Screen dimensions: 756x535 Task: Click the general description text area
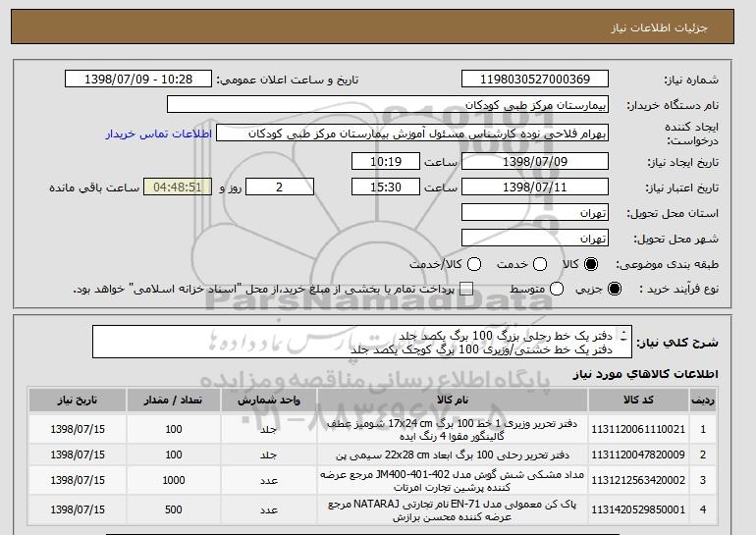362,343
